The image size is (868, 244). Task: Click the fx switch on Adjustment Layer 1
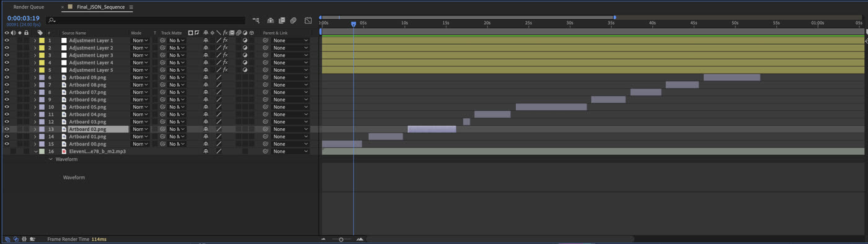pyautogui.click(x=225, y=40)
